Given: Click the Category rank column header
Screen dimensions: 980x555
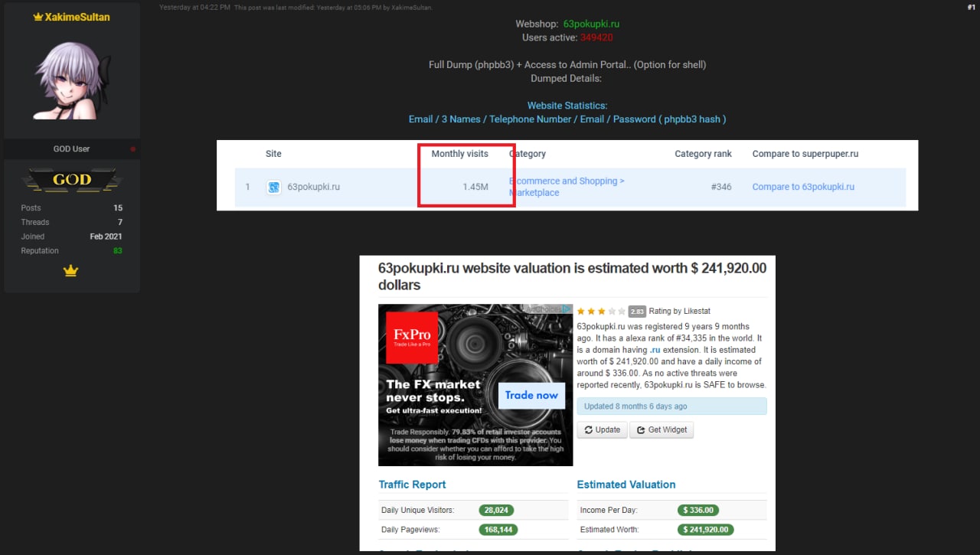Looking at the screenshot, I should tap(703, 154).
